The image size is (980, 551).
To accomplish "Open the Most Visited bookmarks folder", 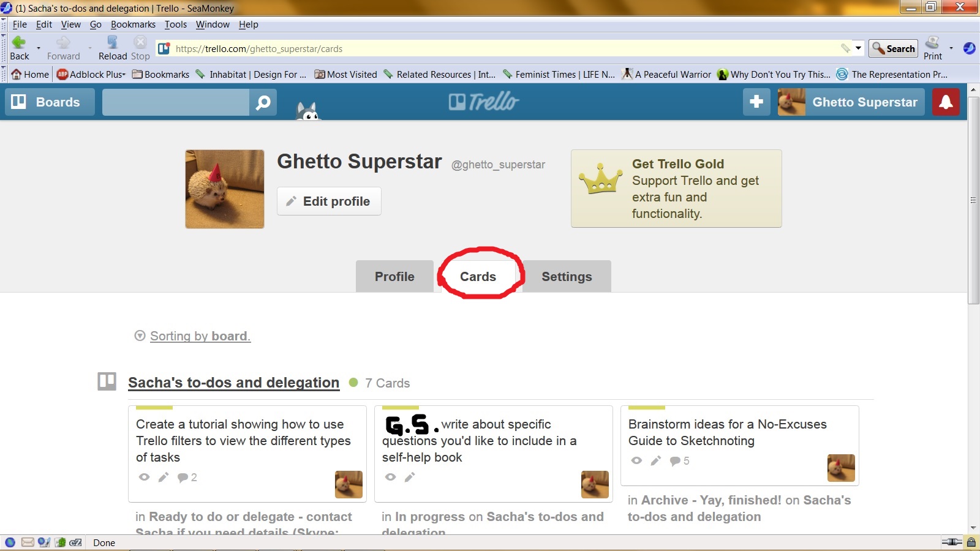I will (345, 74).
